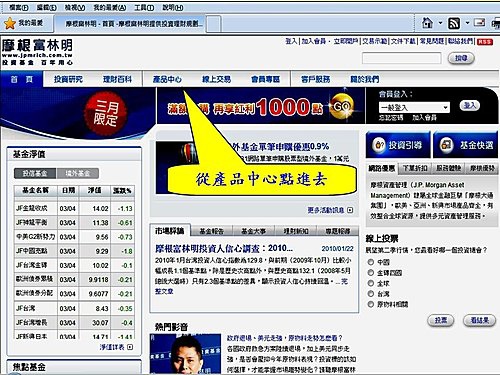
Task: Click arrow icon beside 淨值詳表
Action: pos(130,347)
